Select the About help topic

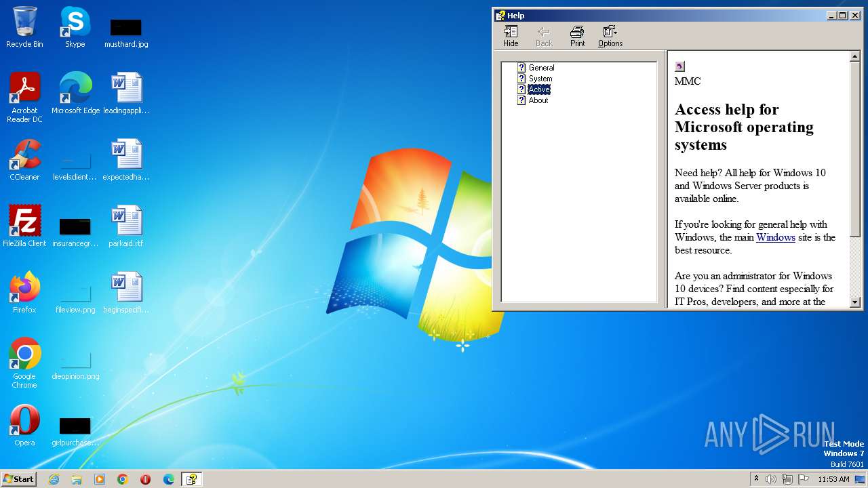pyautogui.click(x=538, y=100)
